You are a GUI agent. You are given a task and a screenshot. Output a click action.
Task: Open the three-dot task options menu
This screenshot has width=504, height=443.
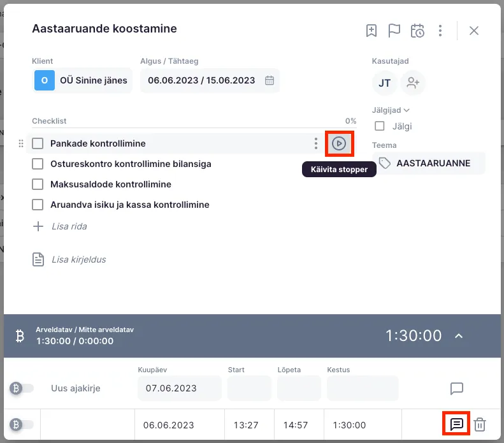coord(440,30)
